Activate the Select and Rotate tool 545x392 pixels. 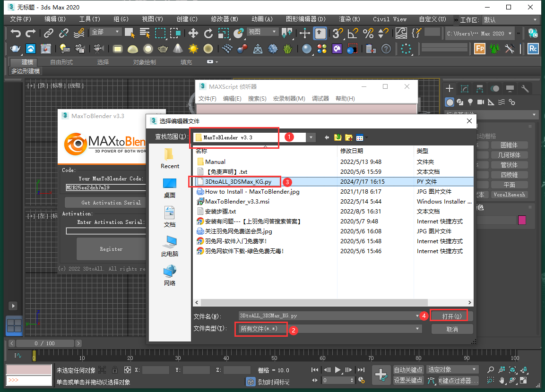click(208, 34)
